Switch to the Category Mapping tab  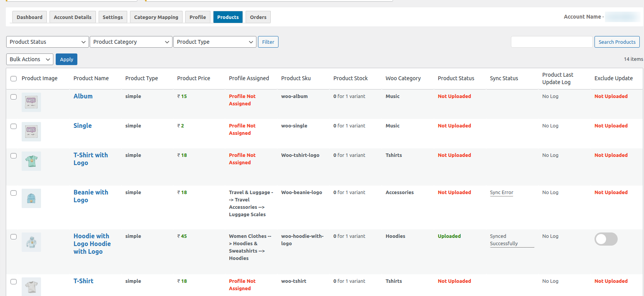coord(156,17)
